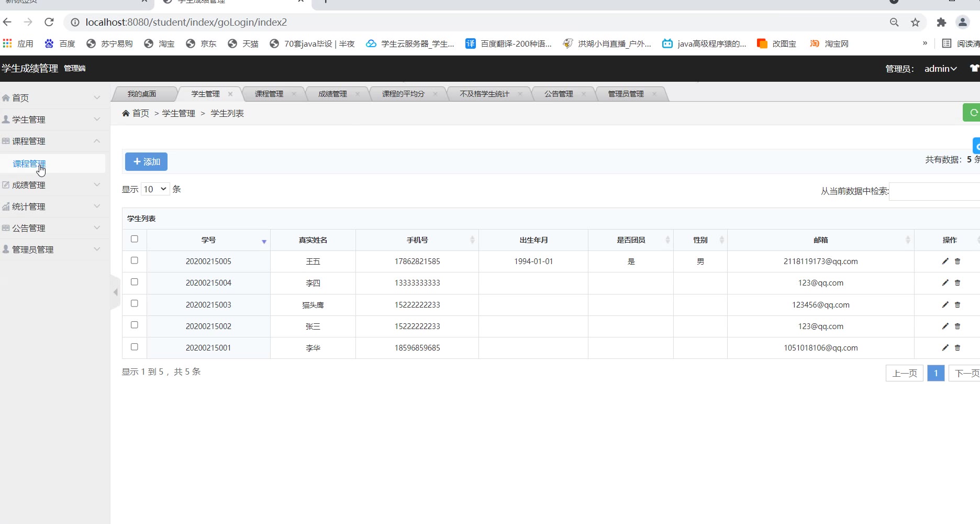Select the checkbox for row 20200215002
The height and width of the screenshot is (524, 980).
point(135,325)
